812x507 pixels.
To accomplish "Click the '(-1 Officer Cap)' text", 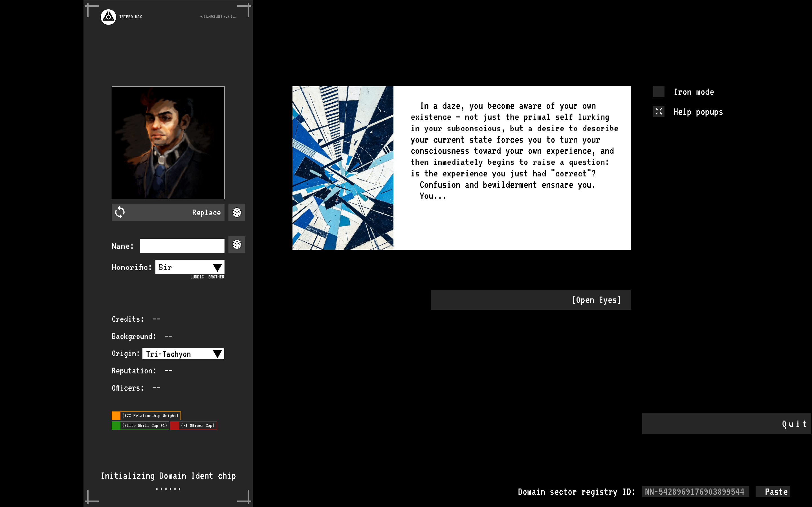I will click(x=198, y=426).
